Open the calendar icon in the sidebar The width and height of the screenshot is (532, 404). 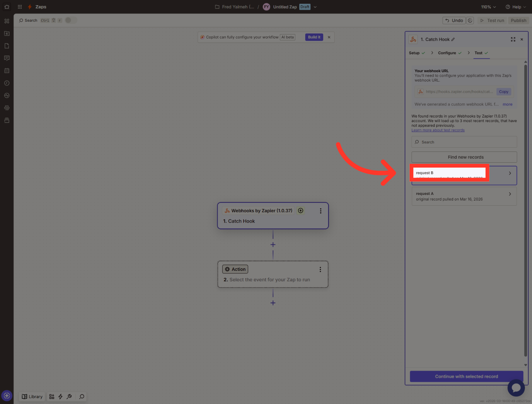click(7, 70)
